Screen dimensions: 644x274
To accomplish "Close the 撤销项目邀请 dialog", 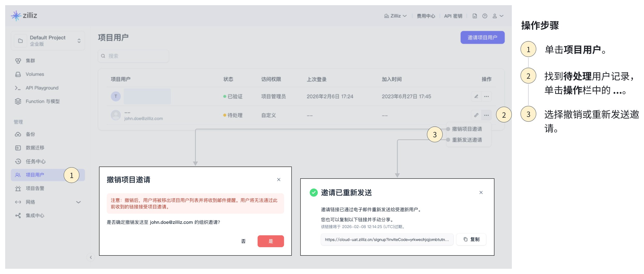I will (x=278, y=180).
